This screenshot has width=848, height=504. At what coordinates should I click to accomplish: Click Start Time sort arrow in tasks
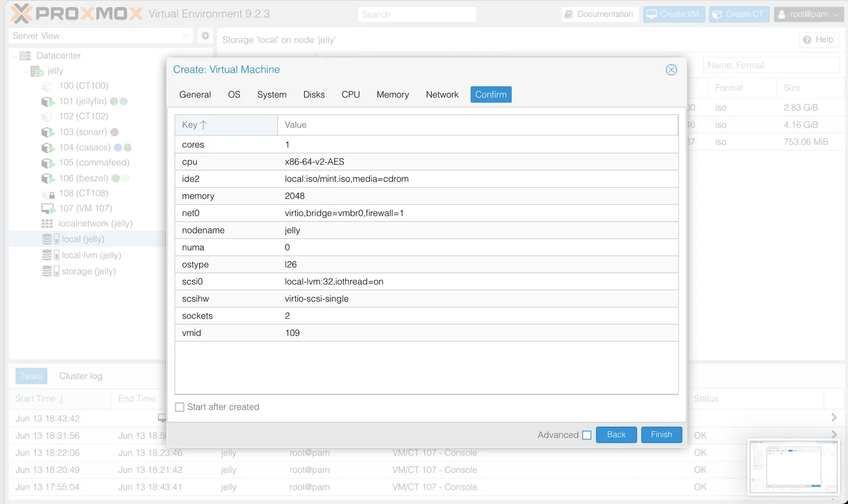click(62, 399)
